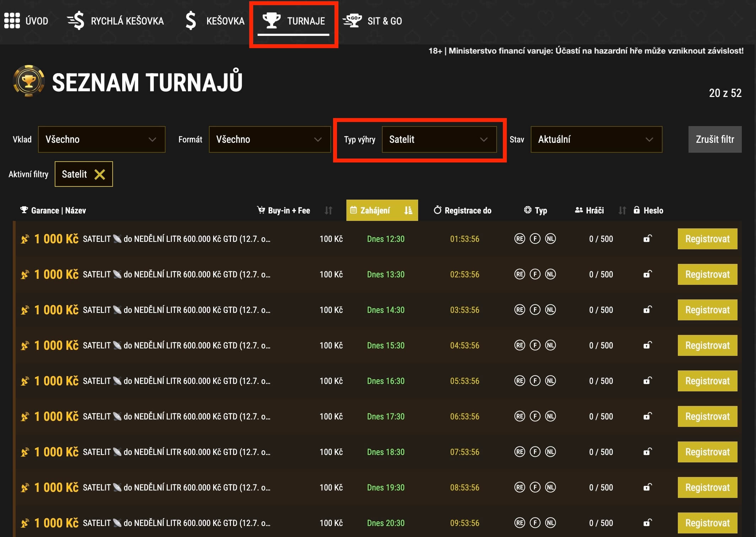Viewport: 756px width, 537px height.
Task: Click Registrace do column header
Action: (x=463, y=210)
